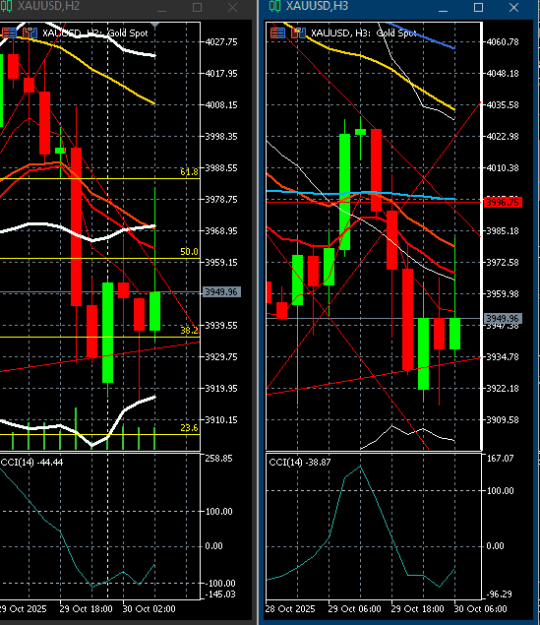Viewport: 540px width, 625px height.
Task: Click '28 Oct 2025' on H3 time axis
Action: point(290,609)
